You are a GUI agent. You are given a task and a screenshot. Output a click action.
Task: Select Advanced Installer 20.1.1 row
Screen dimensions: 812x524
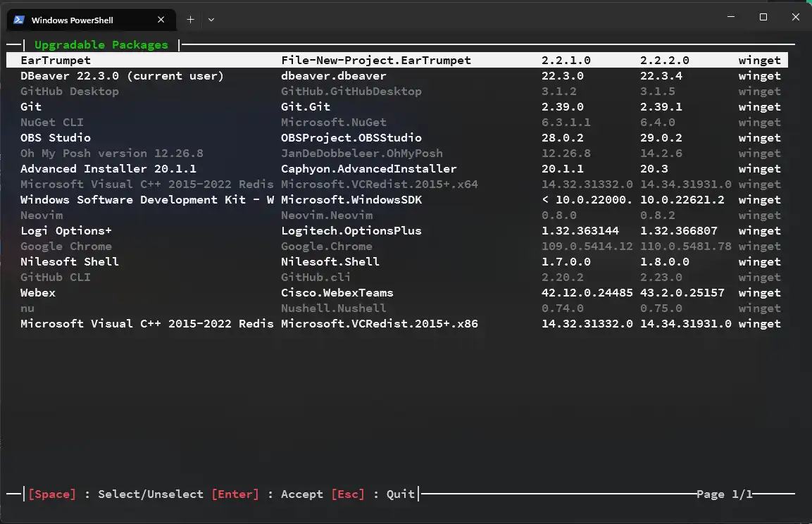click(x=397, y=169)
